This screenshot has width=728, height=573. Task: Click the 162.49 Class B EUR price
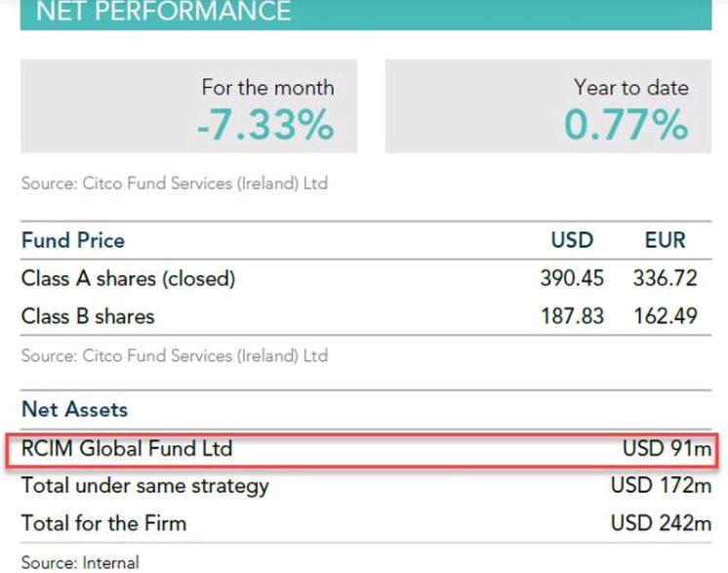665,316
